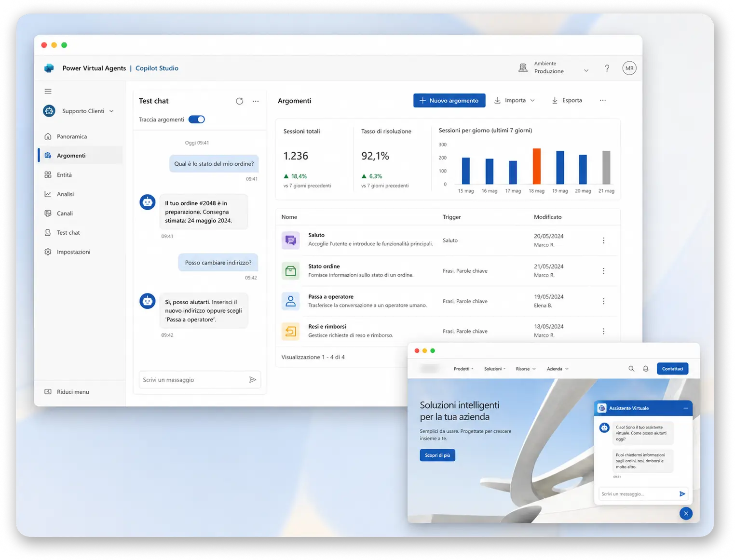Minimize the Assistente Virtuale chat widget
This screenshot has width=735, height=560.
[x=685, y=408]
